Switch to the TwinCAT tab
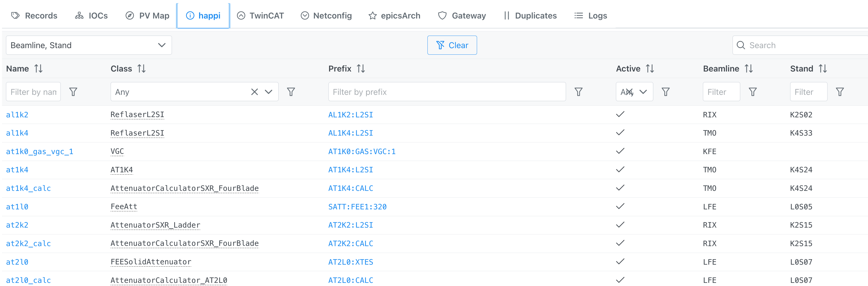This screenshot has height=286, width=868. click(260, 15)
